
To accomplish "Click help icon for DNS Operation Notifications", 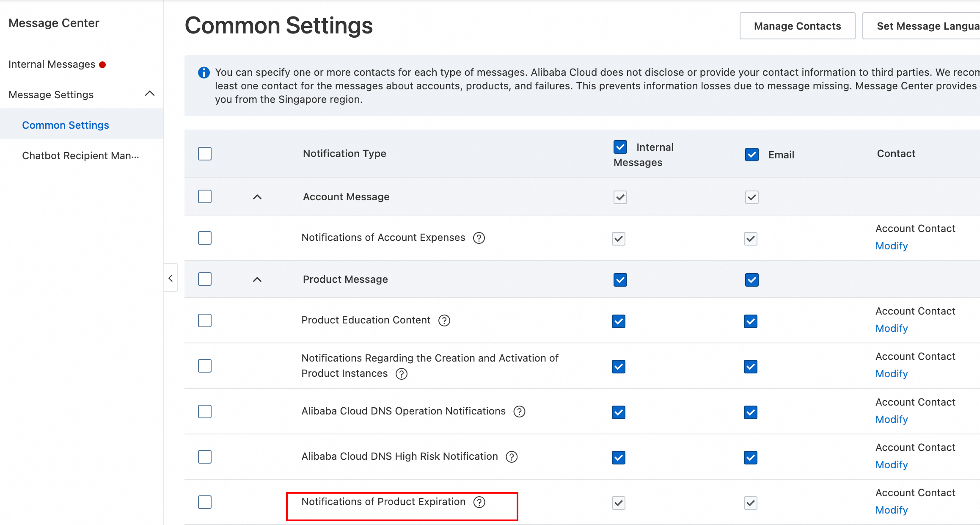I will click(x=519, y=412).
